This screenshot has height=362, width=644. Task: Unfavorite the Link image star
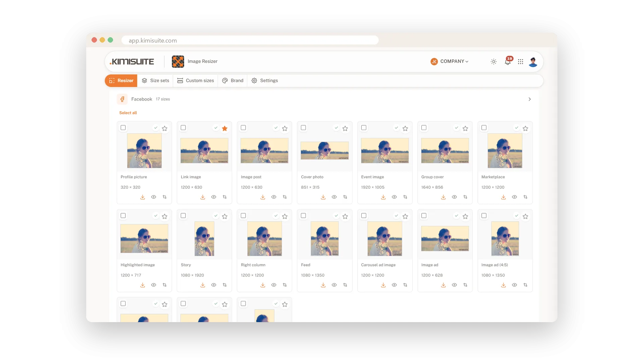tap(225, 128)
